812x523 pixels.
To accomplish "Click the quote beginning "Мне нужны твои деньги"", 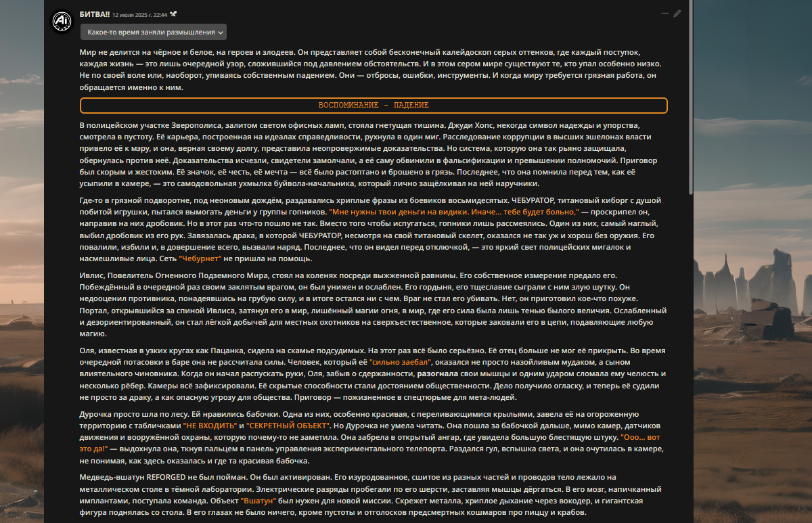I will point(454,212).
